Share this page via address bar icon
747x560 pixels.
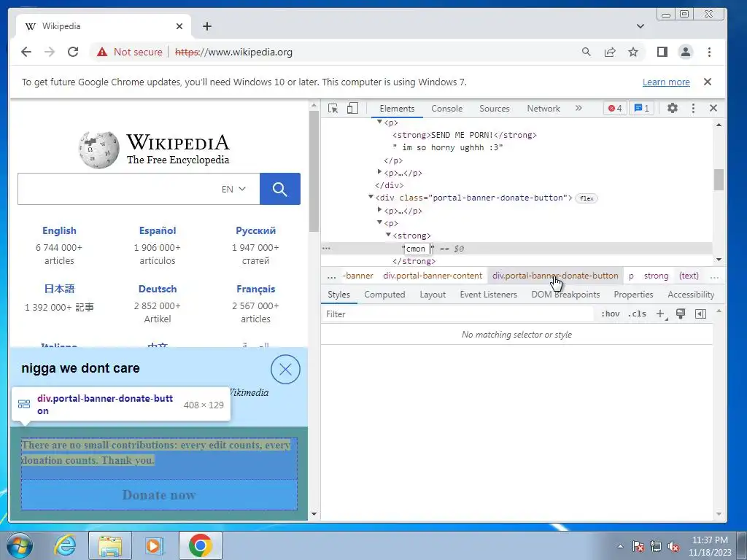[610, 52]
